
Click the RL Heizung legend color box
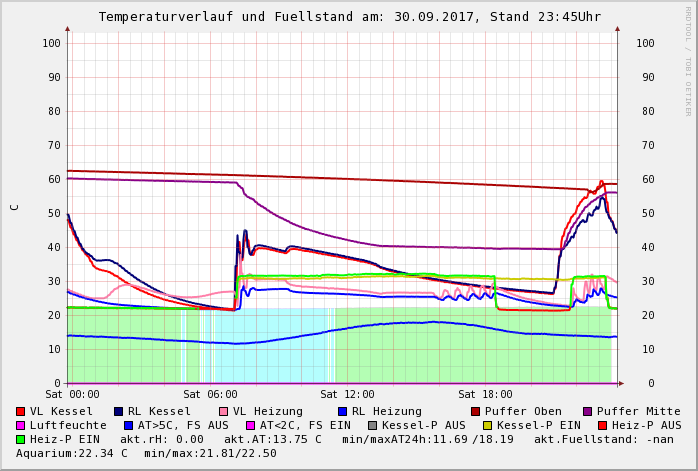(x=342, y=411)
